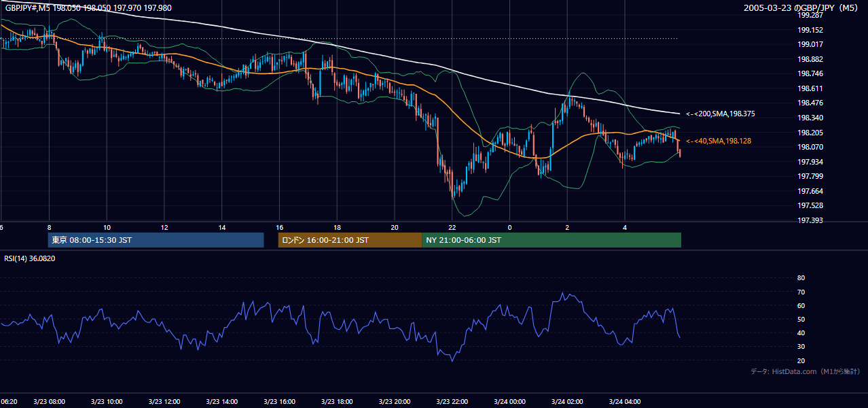Viewport: 868px width, 408px height.
Task: Click RSI scale value 40
Action: [x=801, y=333]
